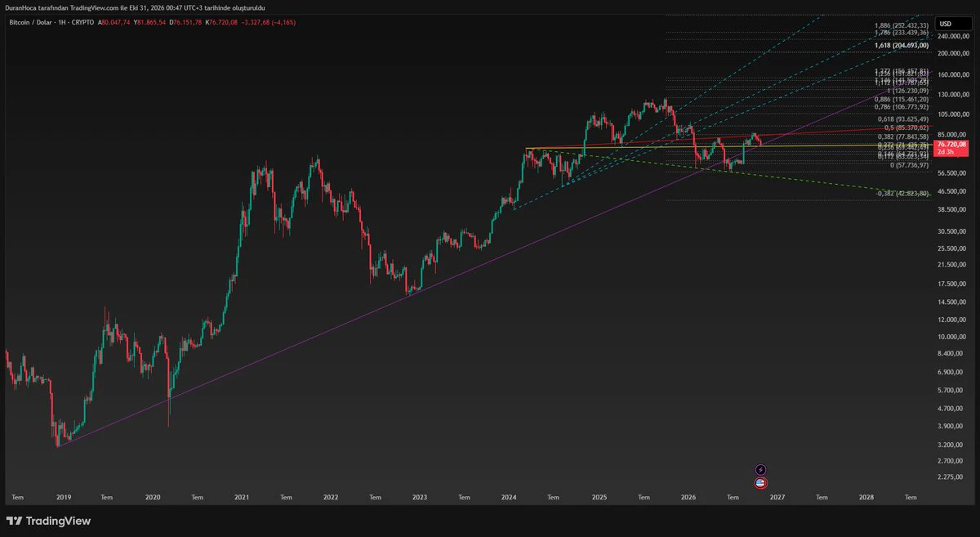This screenshot has height=537, width=980.
Task: Click the US flag economic event icon
Action: 761,483
